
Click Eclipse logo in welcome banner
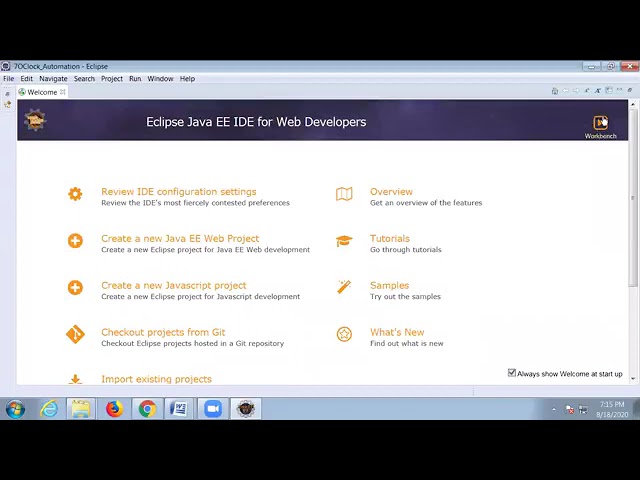(x=35, y=120)
